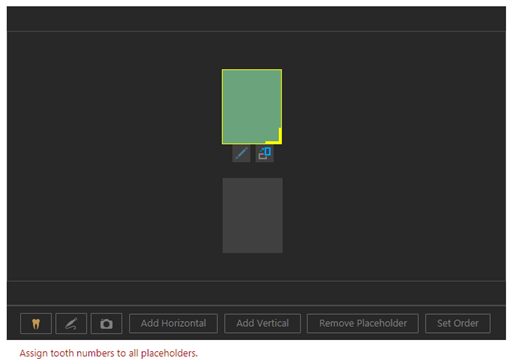Click empty canvas left of the placeholders

coord(113,157)
